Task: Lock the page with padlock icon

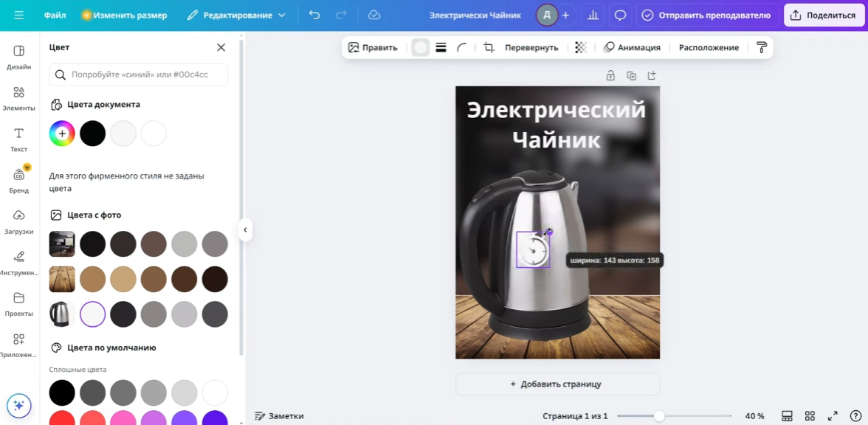Action: click(x=610, y=75)
